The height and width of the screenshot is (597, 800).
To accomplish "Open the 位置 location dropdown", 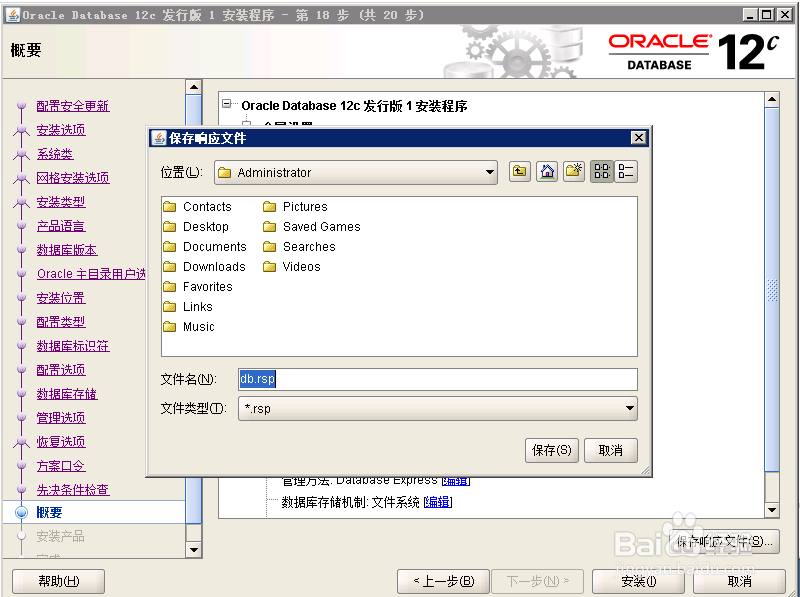I will coord(490,171).
